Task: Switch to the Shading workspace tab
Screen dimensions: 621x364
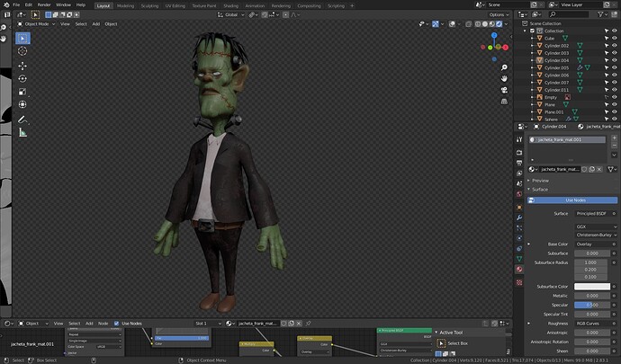Action: pos(230,6)
